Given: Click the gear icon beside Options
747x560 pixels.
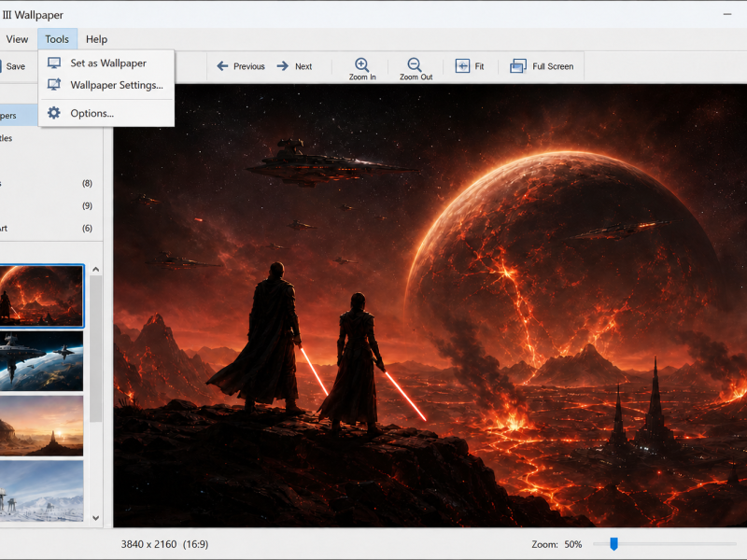Looking at the screenshot, I should pyautogui.click(x=54, y=113).
